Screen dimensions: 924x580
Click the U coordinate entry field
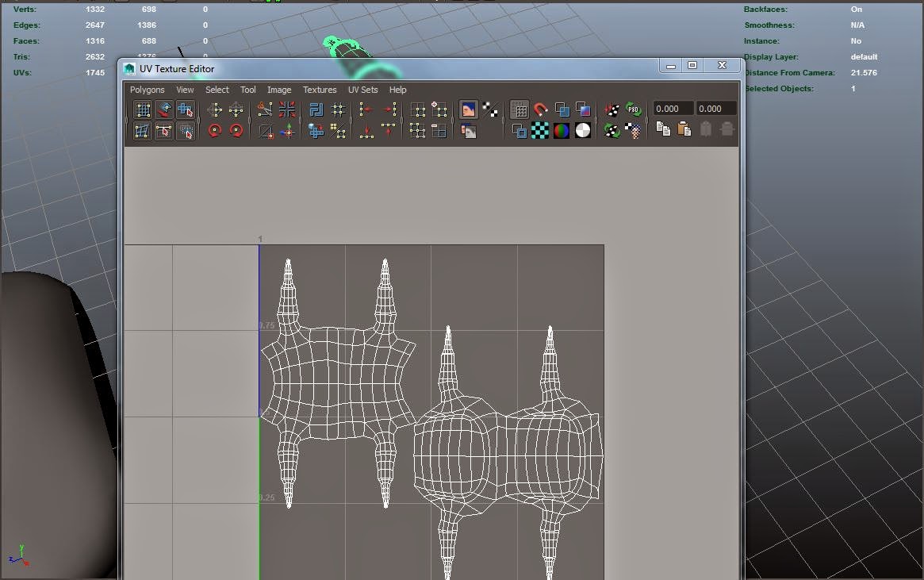(x=673, y=109)
